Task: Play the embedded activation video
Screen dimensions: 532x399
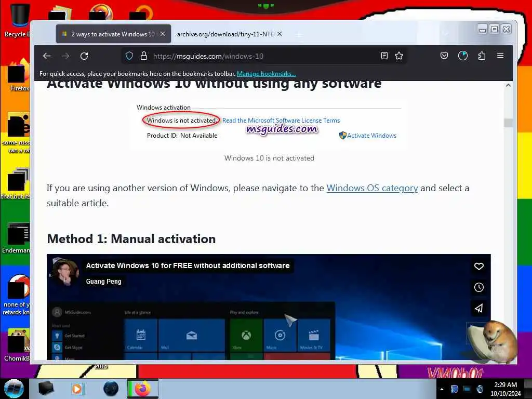Action: click(x=269, y=307)
